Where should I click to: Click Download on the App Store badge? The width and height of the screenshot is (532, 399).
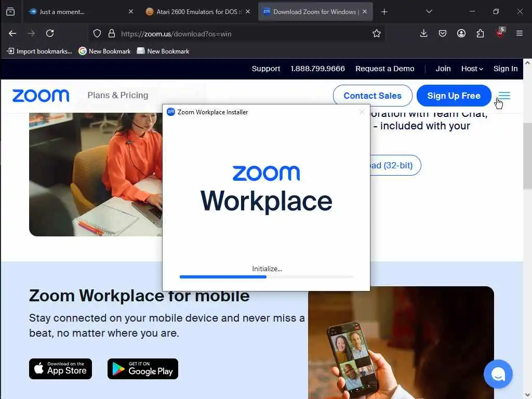coord(60,369)
